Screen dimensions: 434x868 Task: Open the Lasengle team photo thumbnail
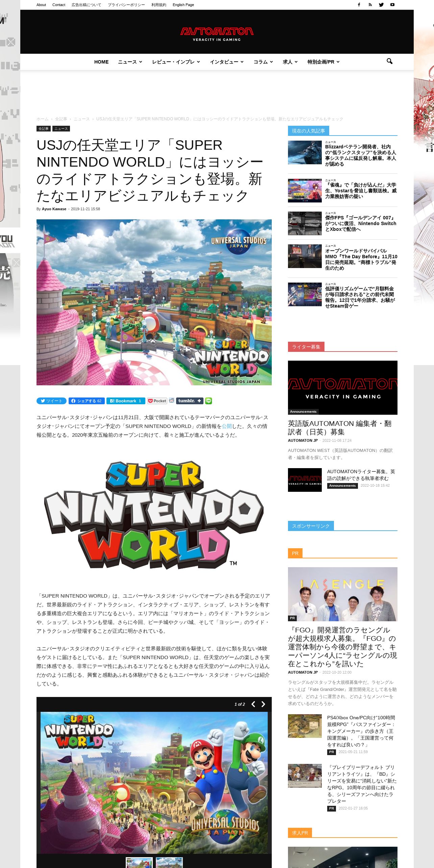[x=343, y=594]
